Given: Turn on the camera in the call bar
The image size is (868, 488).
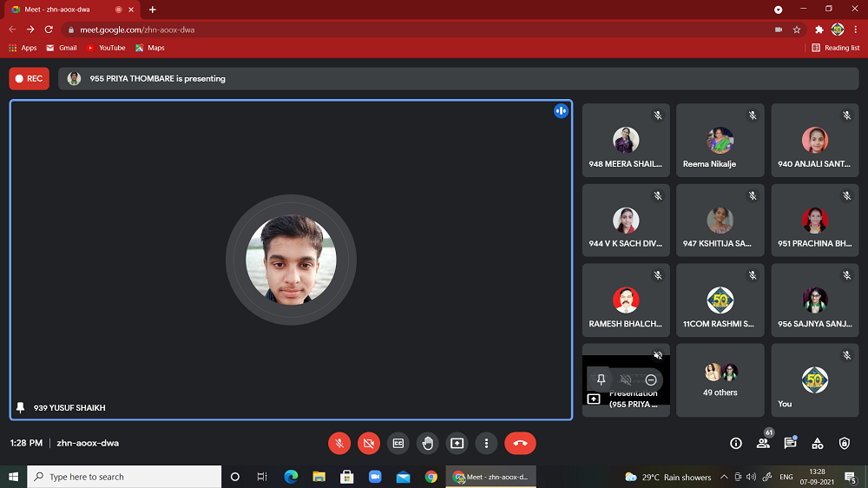Looking at the screenshot, I should [x=369, y=443].
